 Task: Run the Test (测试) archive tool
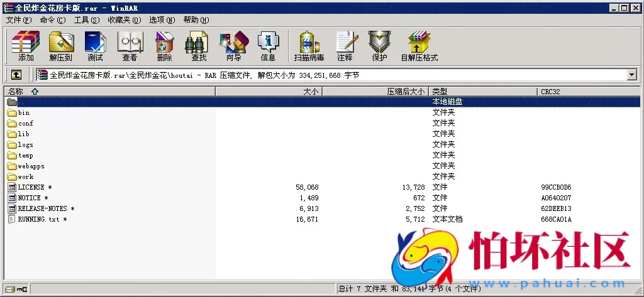tap(96, 46)
